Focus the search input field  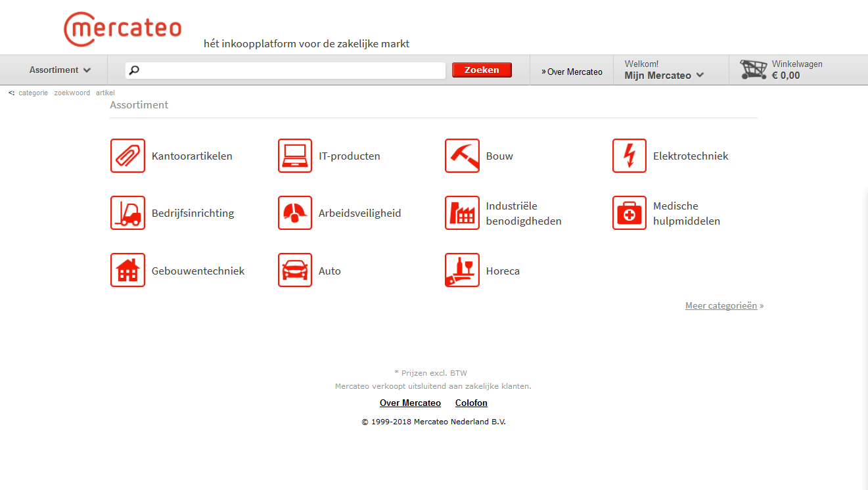286,70
